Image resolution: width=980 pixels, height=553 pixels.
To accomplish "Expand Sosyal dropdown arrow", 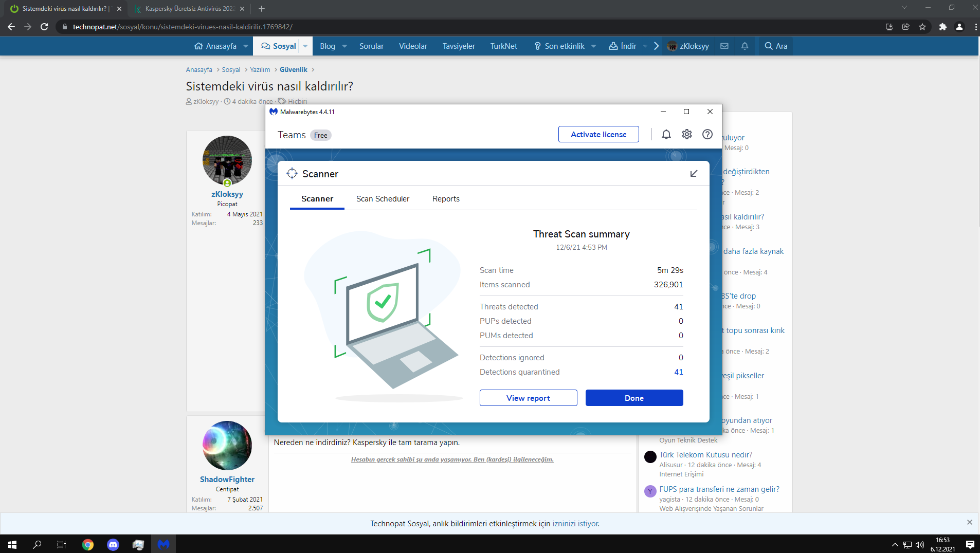I will click(x=305, y=46).
